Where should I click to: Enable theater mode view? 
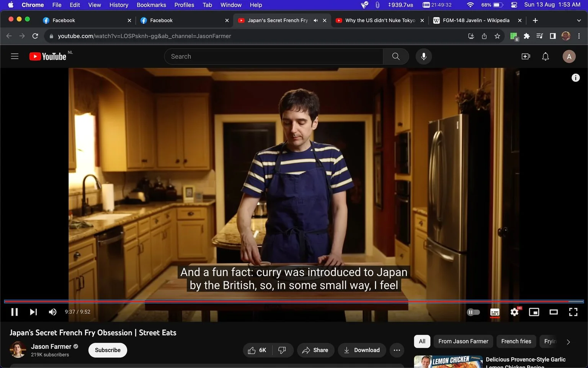[554, 312]
